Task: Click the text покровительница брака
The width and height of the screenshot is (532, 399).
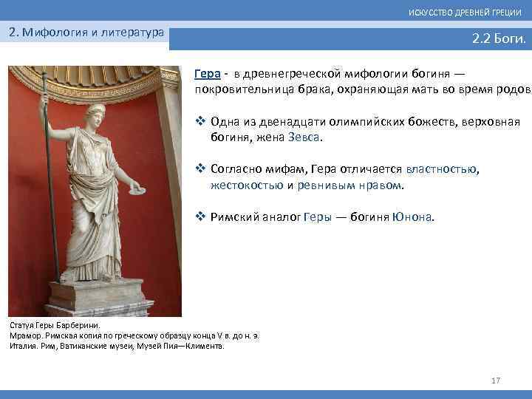Action: click(262, 89)
